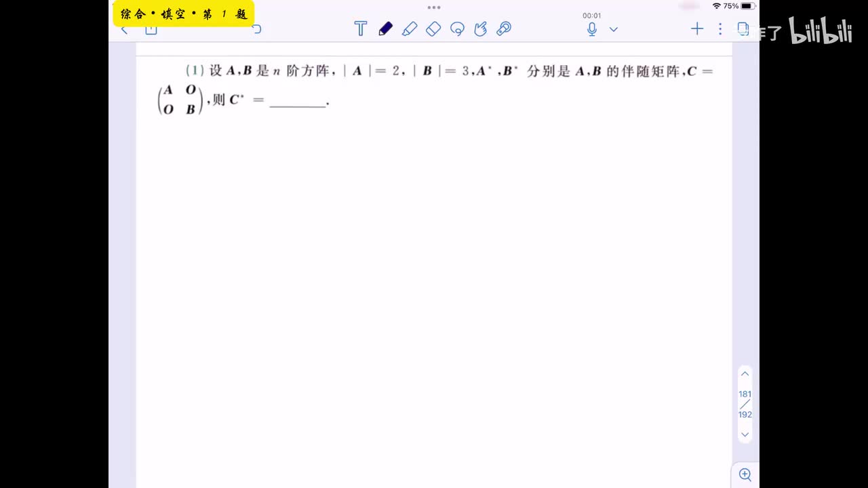Tap the zoom magnifier button
The image size is (868, 488).
745,474
